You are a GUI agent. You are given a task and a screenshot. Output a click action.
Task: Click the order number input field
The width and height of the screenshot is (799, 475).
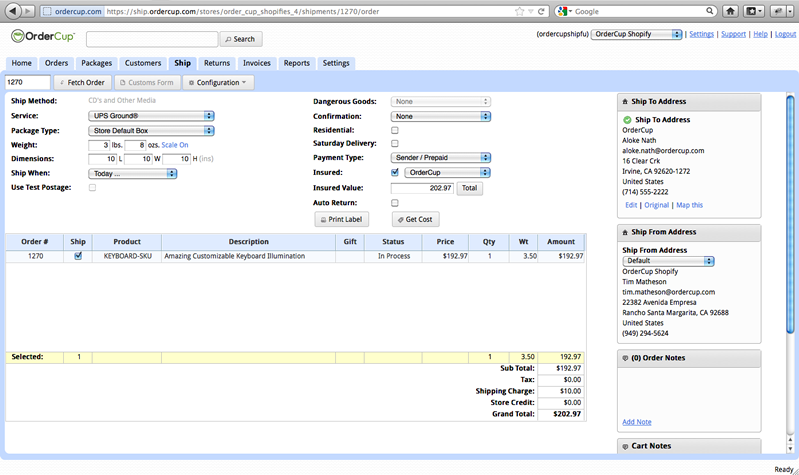click(28, 82)
